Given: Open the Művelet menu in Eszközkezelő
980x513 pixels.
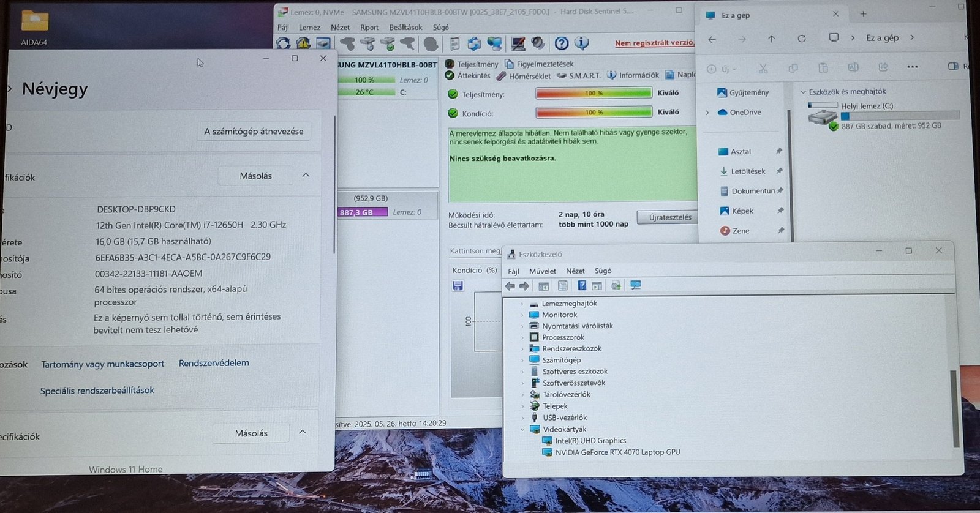Looking at the screenshot, I should [x=543, y=271].
